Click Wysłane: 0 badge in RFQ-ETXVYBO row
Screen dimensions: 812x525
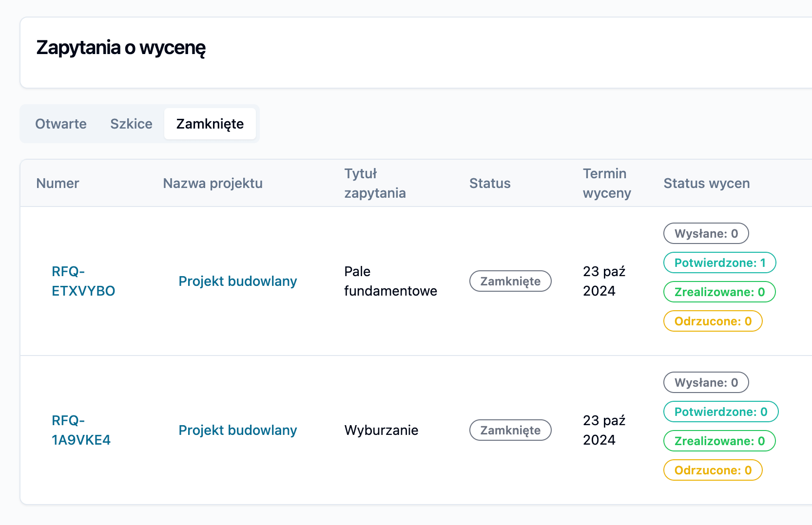(x=706, y=233)
